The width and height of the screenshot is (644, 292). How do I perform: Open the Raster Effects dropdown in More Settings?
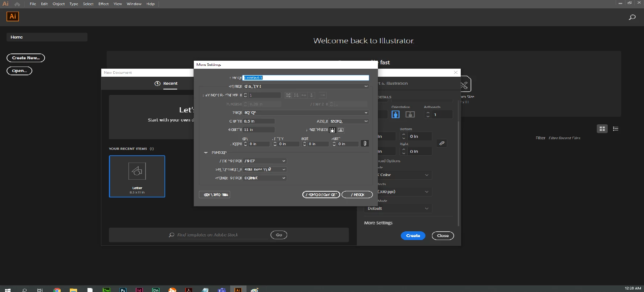[265, 169]
